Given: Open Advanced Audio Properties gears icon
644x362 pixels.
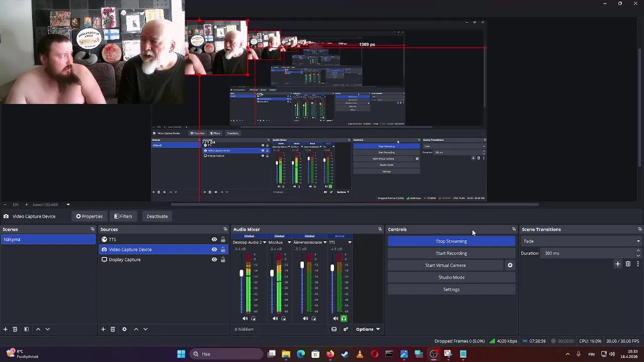Looking at the screenshot, I should (346, 329).
